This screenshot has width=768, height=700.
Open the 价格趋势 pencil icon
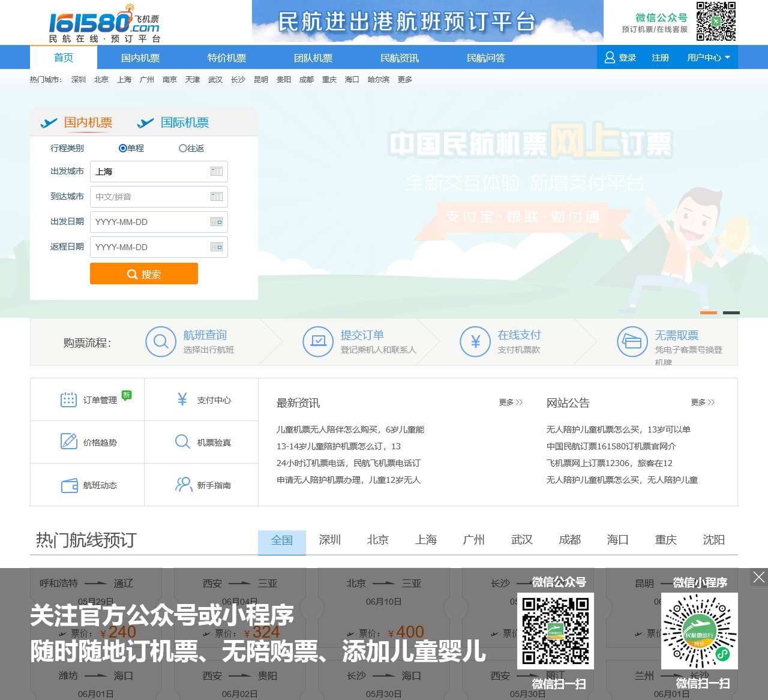[68, 442]
